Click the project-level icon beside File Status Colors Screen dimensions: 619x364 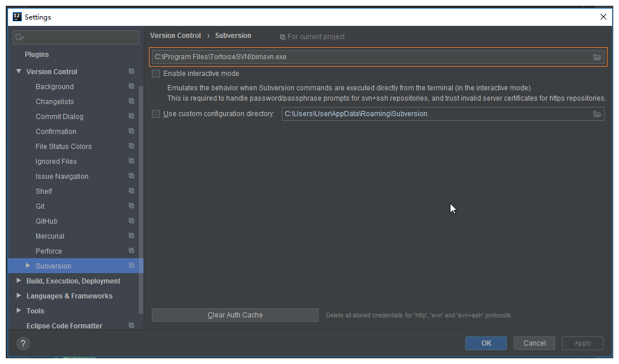click(x=132, y=146)
